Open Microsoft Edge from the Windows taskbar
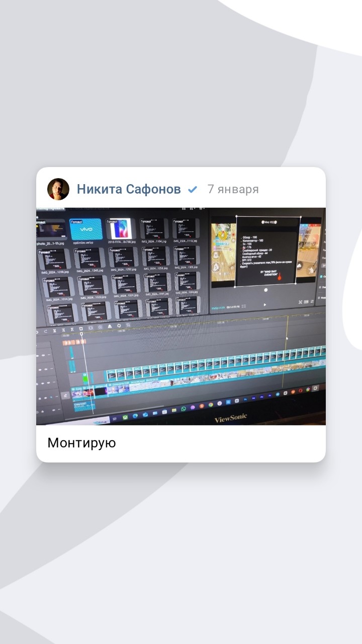Screen dimensions: 362x644 point(135,416)
